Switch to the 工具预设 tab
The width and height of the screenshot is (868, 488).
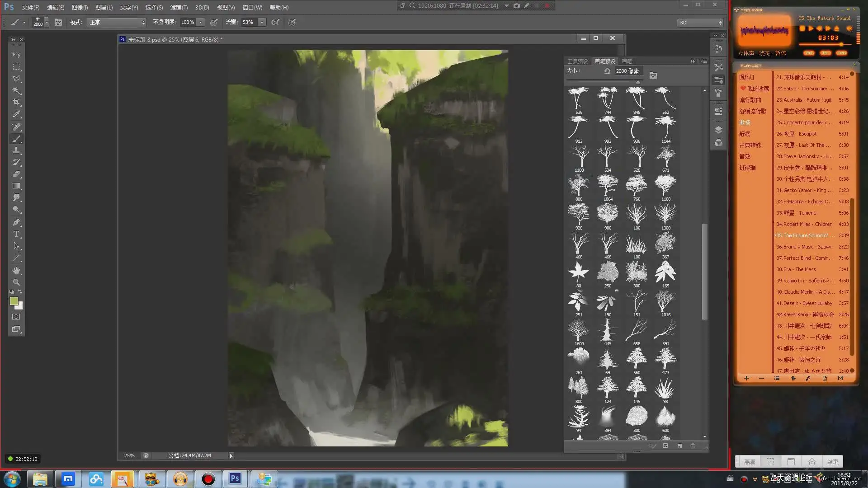[577, 61]
